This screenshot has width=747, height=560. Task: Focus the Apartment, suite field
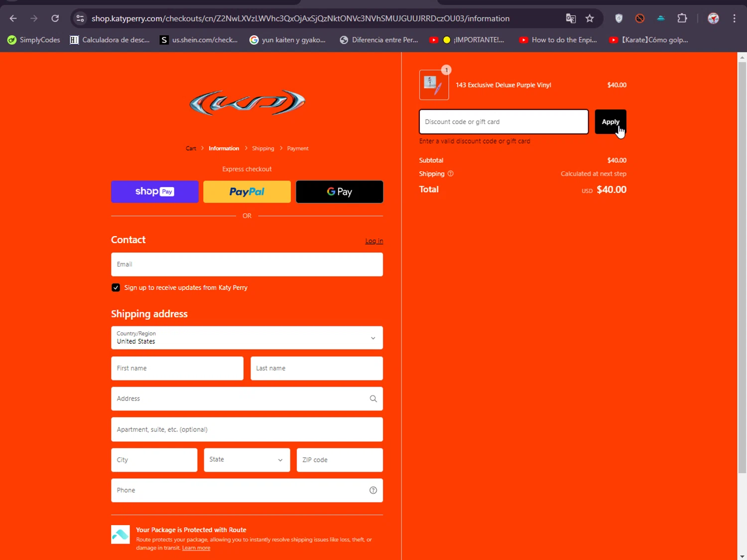pyautogui.click(x=247, y=429)
